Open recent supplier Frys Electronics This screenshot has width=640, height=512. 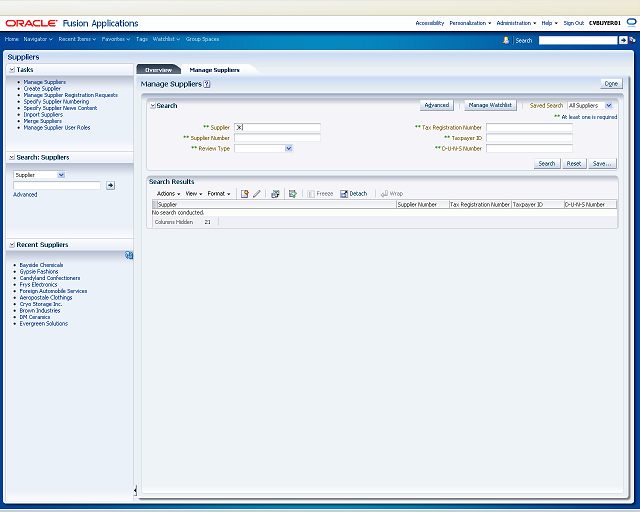pyautogui.click(x=38, y=285)
